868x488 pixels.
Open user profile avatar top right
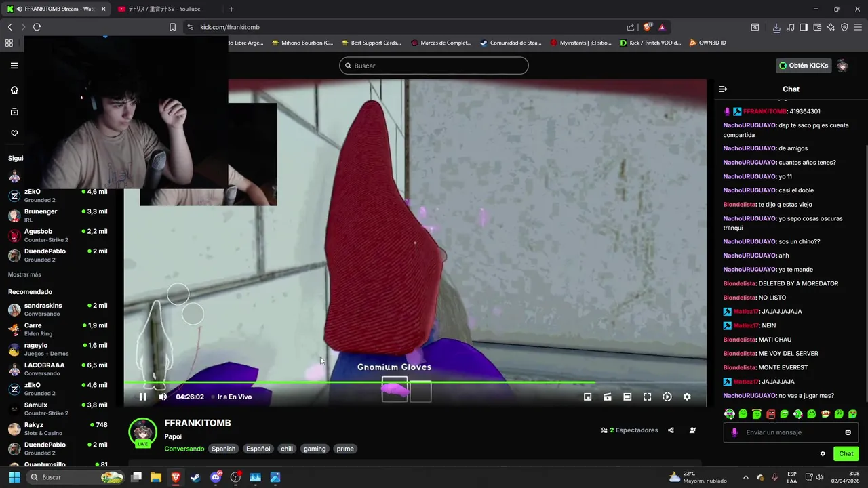(x=843, y=66)
